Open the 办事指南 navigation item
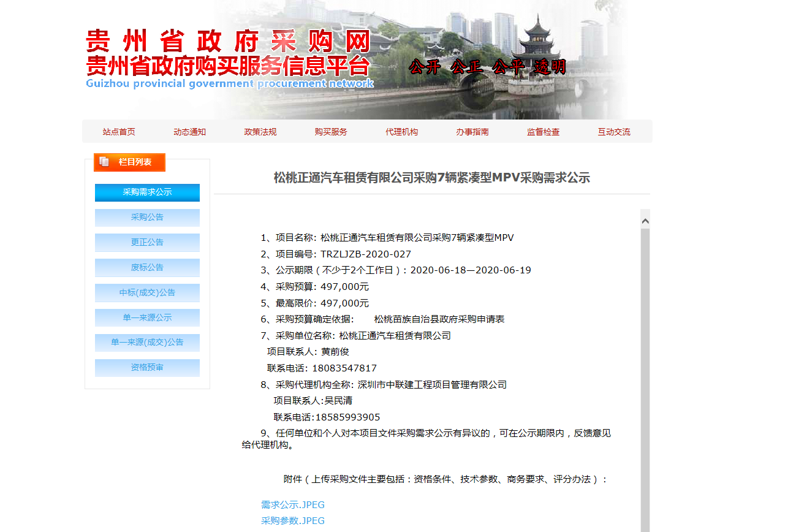This screenshot has width=796, height=532. point(472,132)
